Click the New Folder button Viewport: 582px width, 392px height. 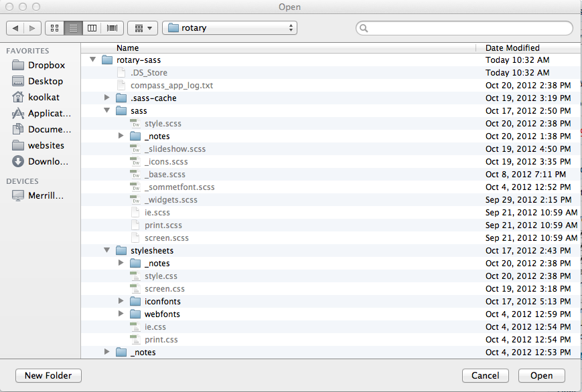coord(48,376)
